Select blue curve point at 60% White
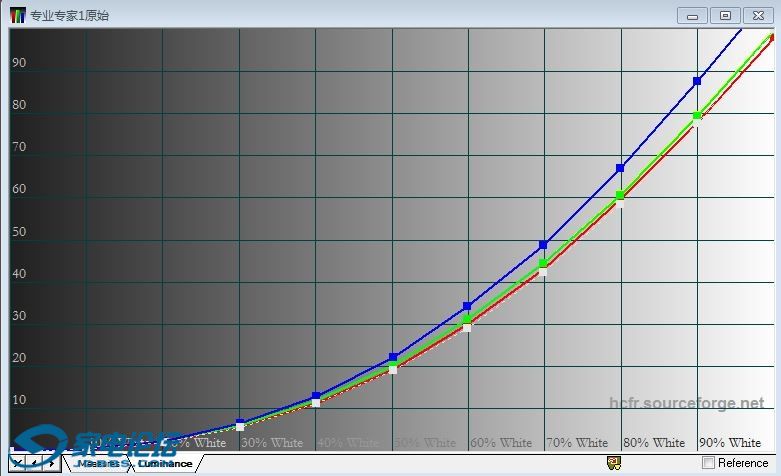The image size is (781, 476). 467,306
